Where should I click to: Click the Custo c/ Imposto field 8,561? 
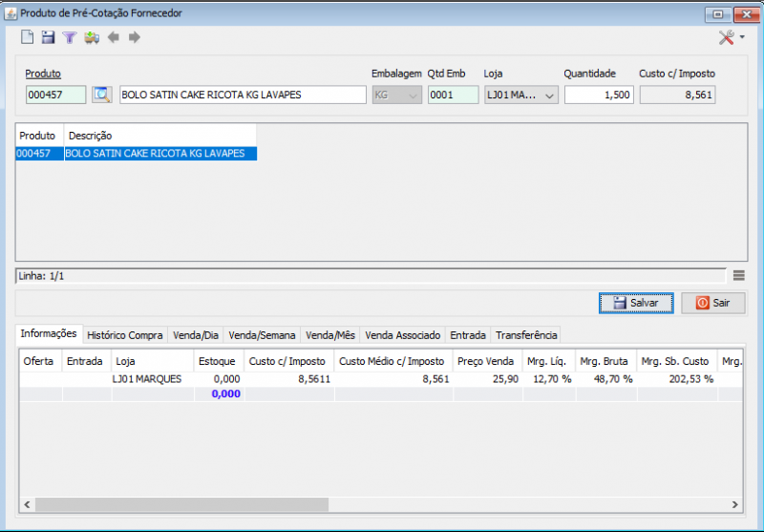click(677, 95)
